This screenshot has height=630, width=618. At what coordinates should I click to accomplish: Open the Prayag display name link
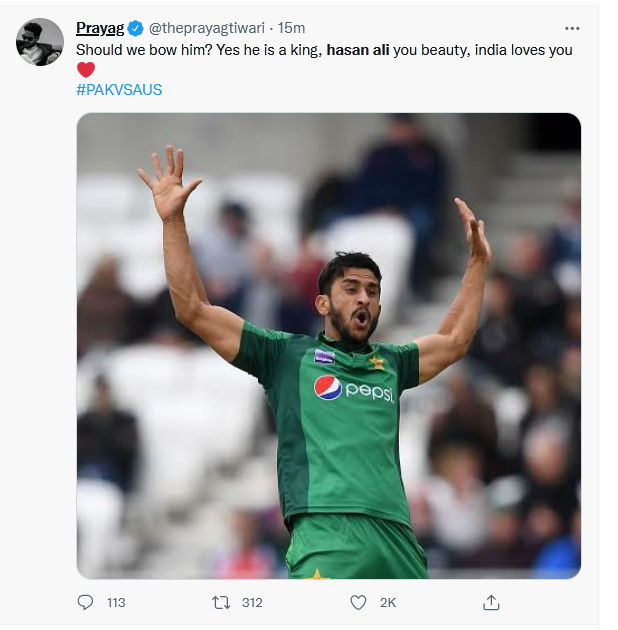[x=100, y=28]
